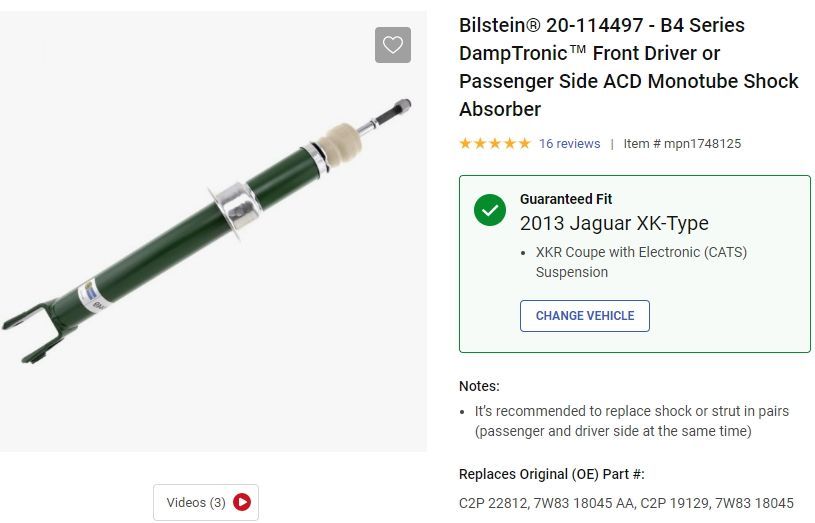815x523 pixels.
Task: Open the Videos (3) button
Action: (x=205, y=502)
